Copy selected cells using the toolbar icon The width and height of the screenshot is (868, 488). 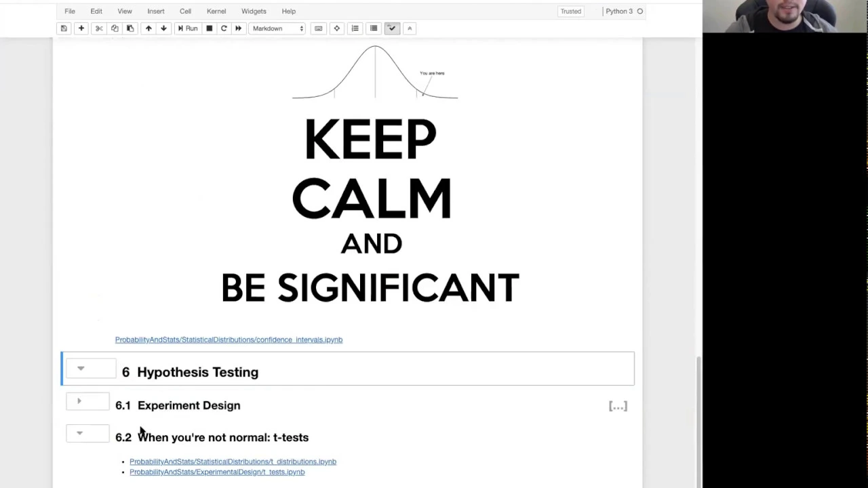(x=115, y=28)
